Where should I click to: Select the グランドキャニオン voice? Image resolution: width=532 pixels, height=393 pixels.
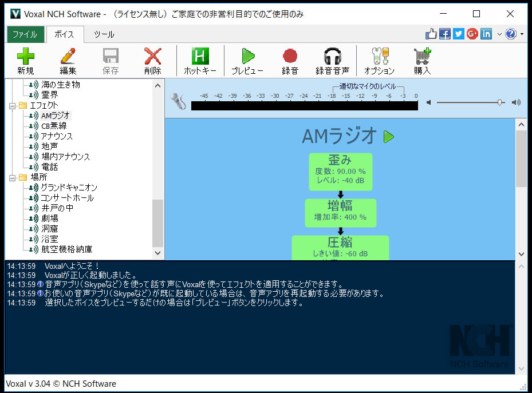coord(69,188)
